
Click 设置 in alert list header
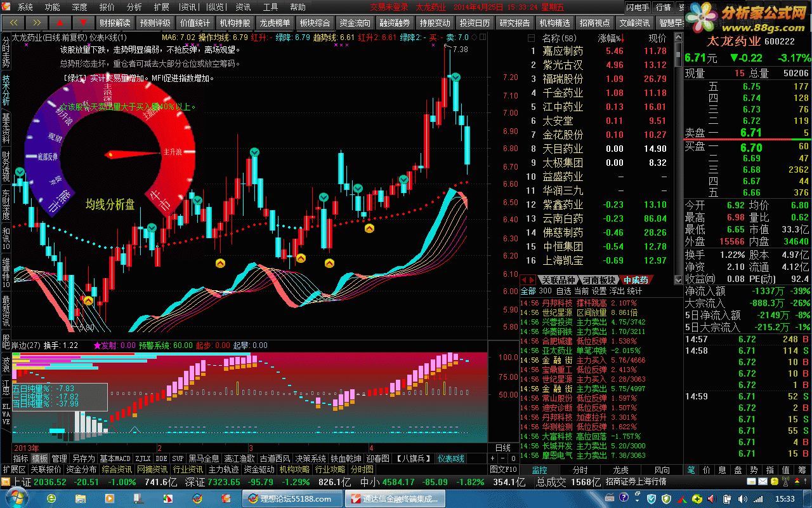tap(599, 291)
